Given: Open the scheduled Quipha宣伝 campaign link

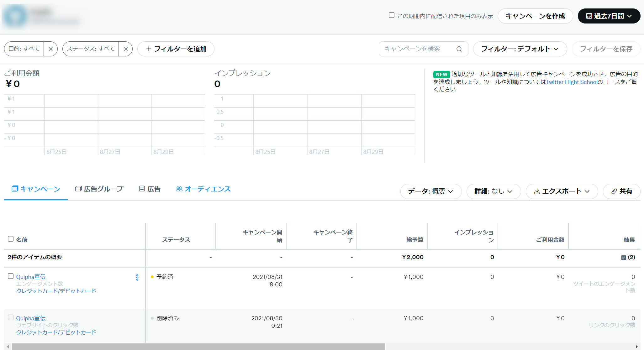Looking at the screenshot, I should tap(31, 277).
